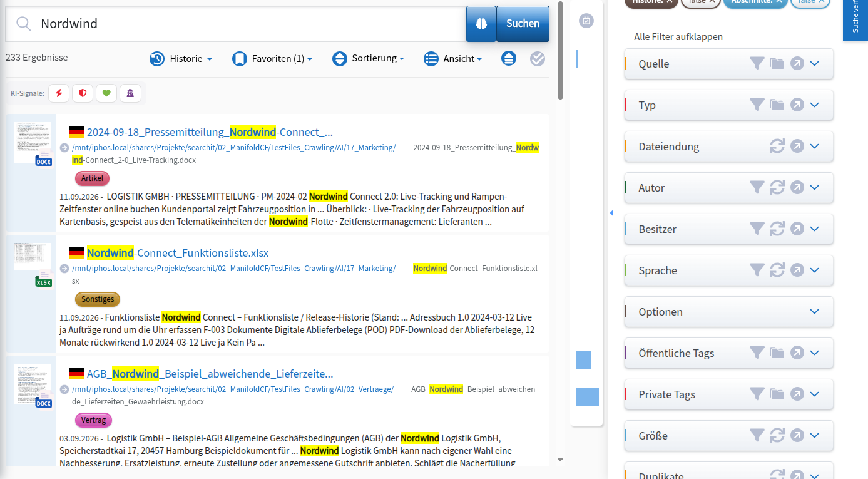Open Nordwind-Connect_Funktionsliste.xlsx result link
The height and width of the screenshot is (479, 868).
178,253
